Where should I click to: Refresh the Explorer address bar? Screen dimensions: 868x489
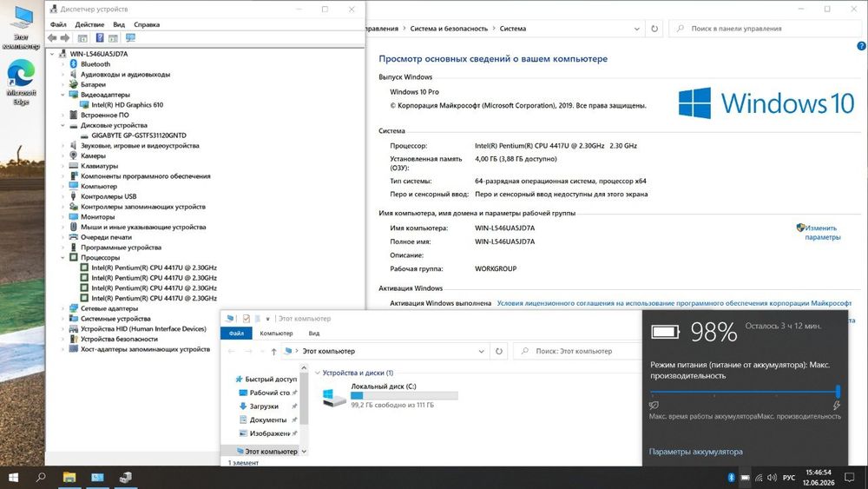(x=499, y=351)
